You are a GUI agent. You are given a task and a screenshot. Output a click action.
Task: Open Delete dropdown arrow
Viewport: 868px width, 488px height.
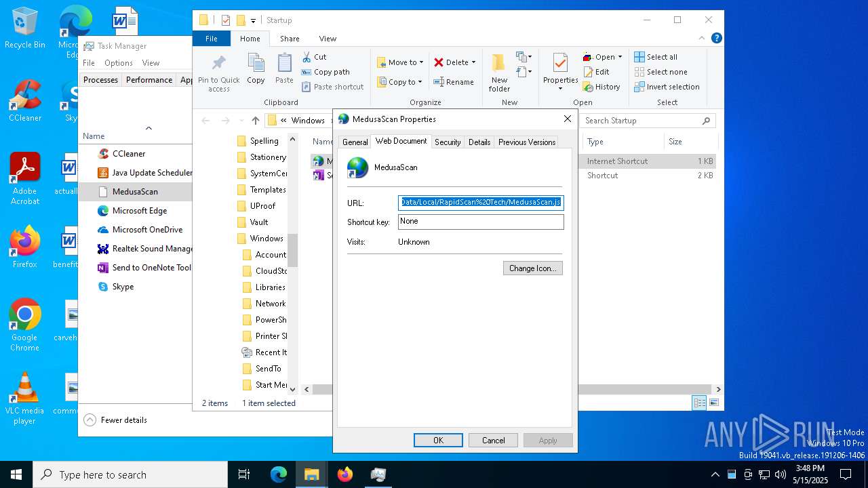click(x=473, y=62)
